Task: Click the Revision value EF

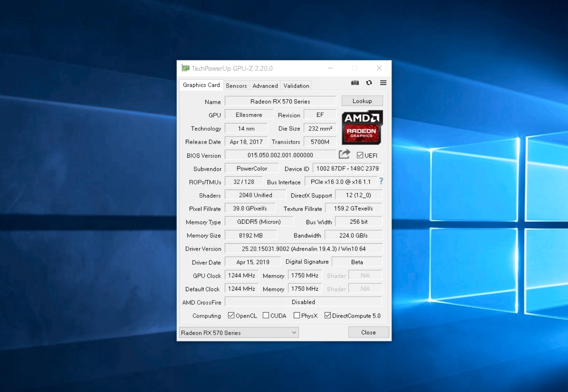Action: coord(320,115)
